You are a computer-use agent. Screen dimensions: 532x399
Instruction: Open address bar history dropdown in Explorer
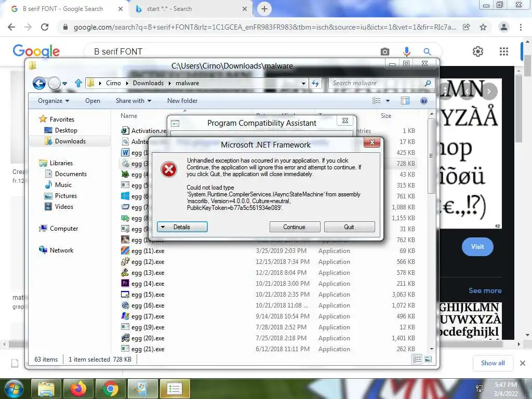(303, 84)
